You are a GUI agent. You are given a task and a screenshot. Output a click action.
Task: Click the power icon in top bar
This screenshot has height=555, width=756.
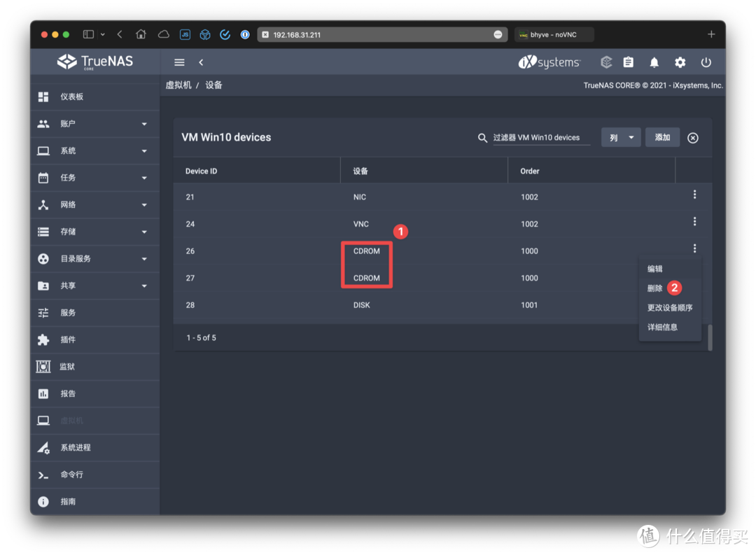coord(706,62)
